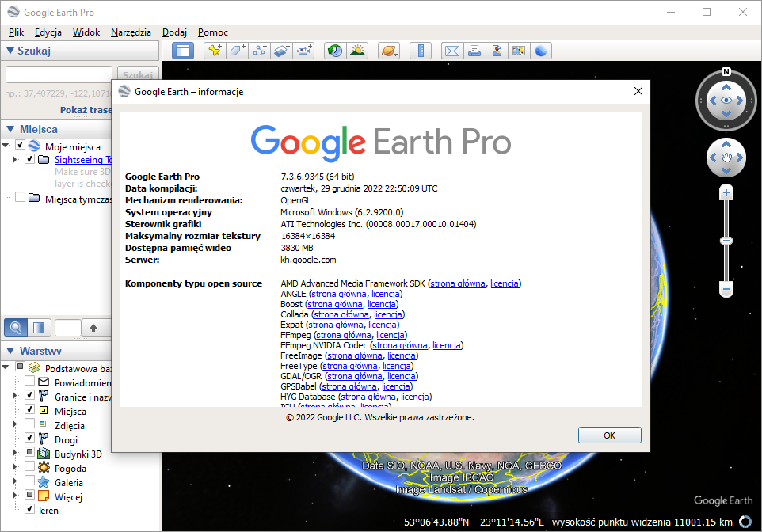Open the Widok menu
The width and height of the screenshot is (762, 532).
click(86, 32)
